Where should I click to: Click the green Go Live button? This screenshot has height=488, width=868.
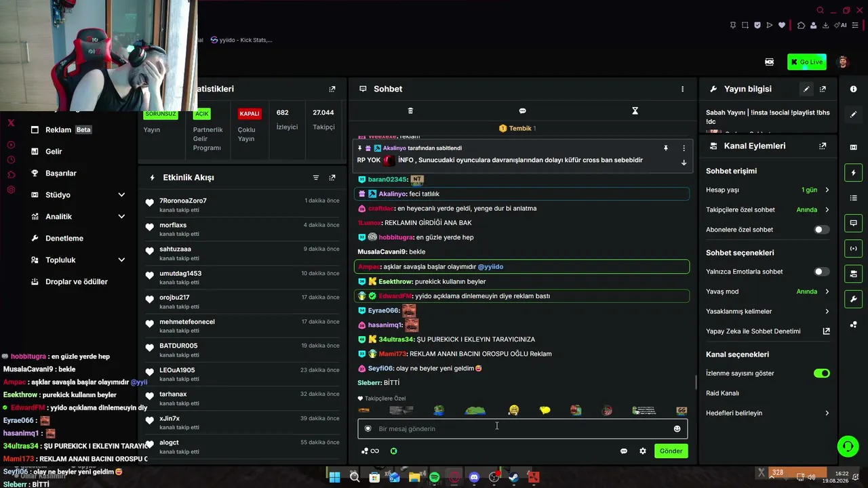806,62
